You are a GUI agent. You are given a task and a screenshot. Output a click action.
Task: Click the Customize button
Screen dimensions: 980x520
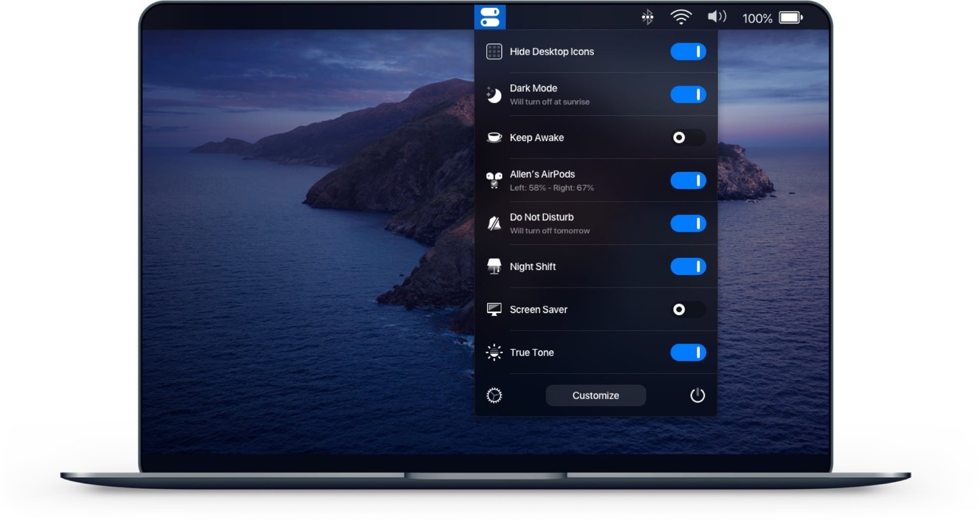(x=595, y=396)
